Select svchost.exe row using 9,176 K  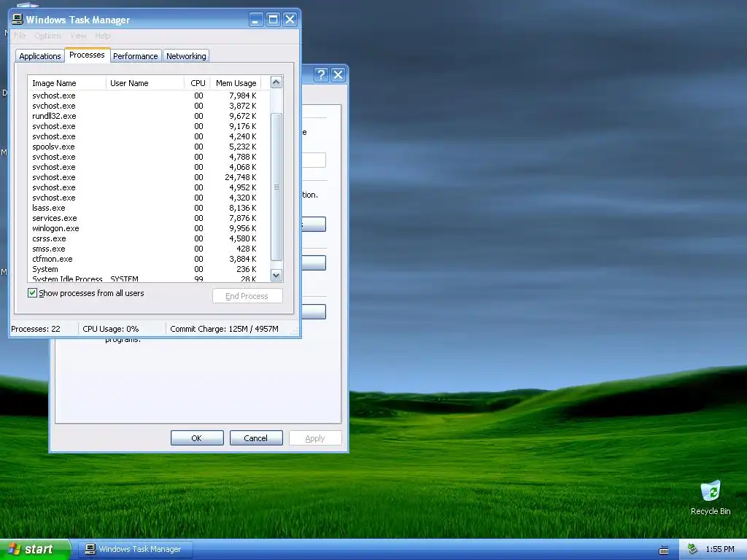149,126
